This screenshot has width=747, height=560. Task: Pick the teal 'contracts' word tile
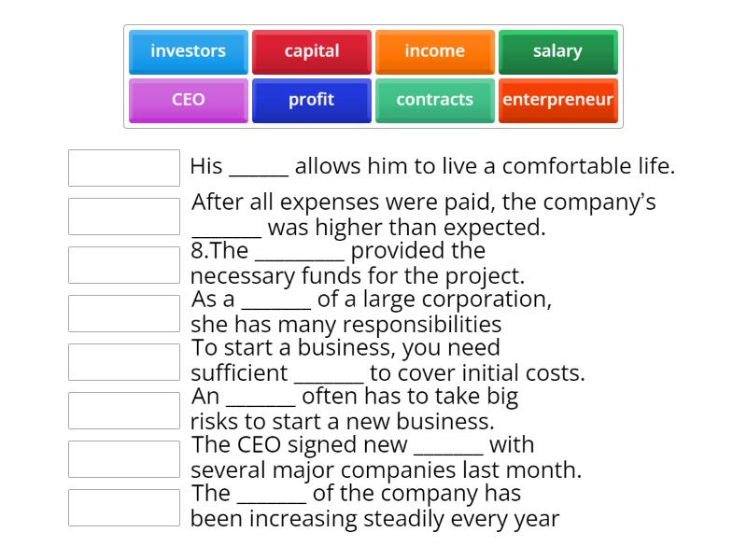(x=434, y=100)
